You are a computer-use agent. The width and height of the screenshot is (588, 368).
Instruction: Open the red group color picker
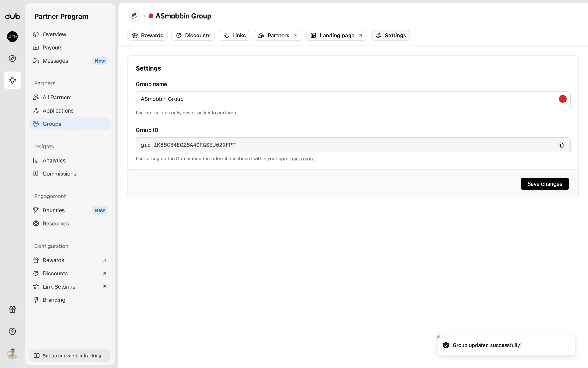(x=562, y=99)
